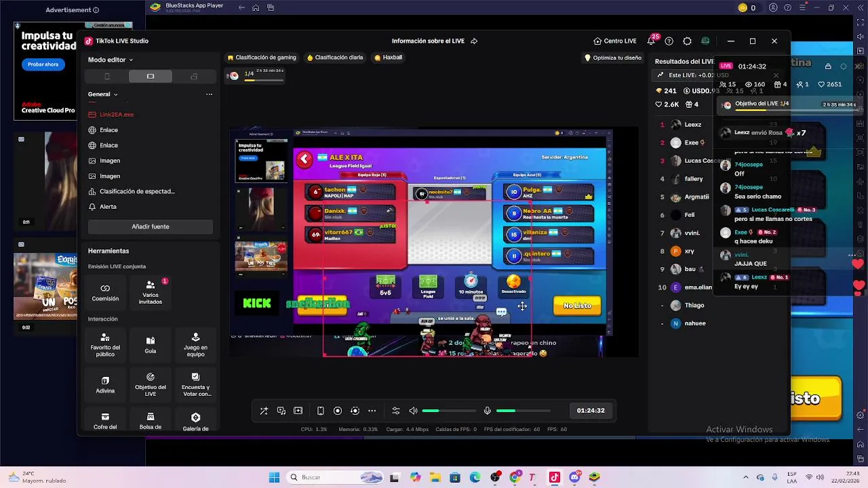Open notifications bell with 25 badge

coord(652,41)
